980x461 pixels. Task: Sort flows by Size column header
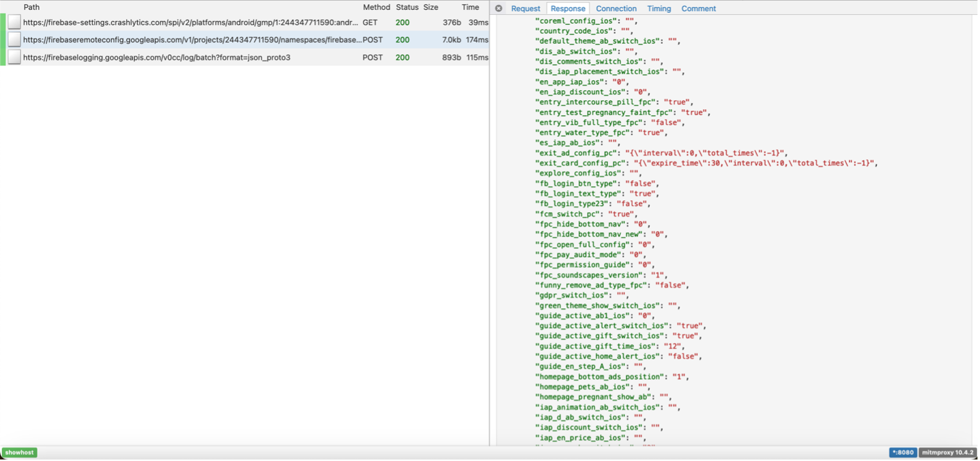point(431,7)
